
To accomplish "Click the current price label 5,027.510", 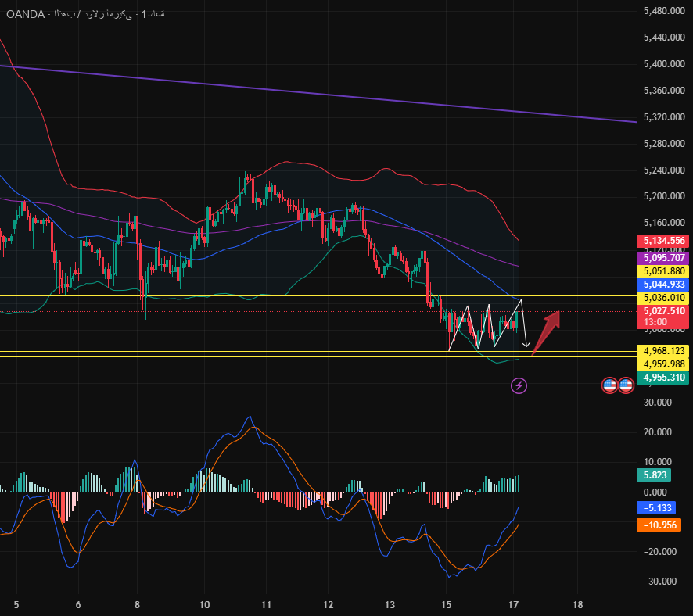I will pos(663,311).
